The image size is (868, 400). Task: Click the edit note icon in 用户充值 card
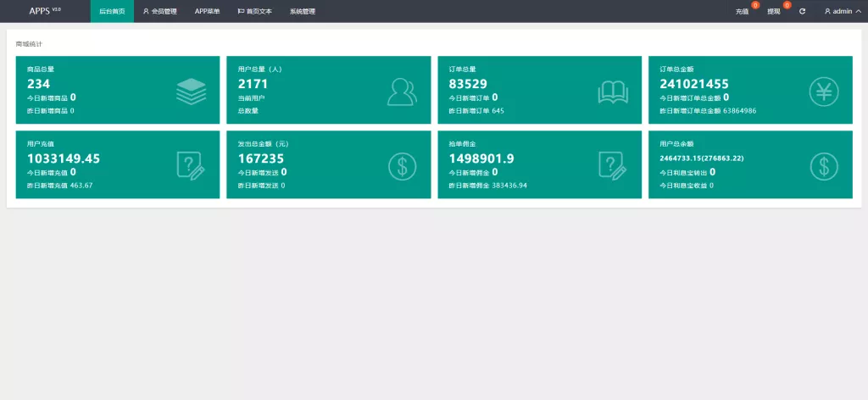(191, 165)
